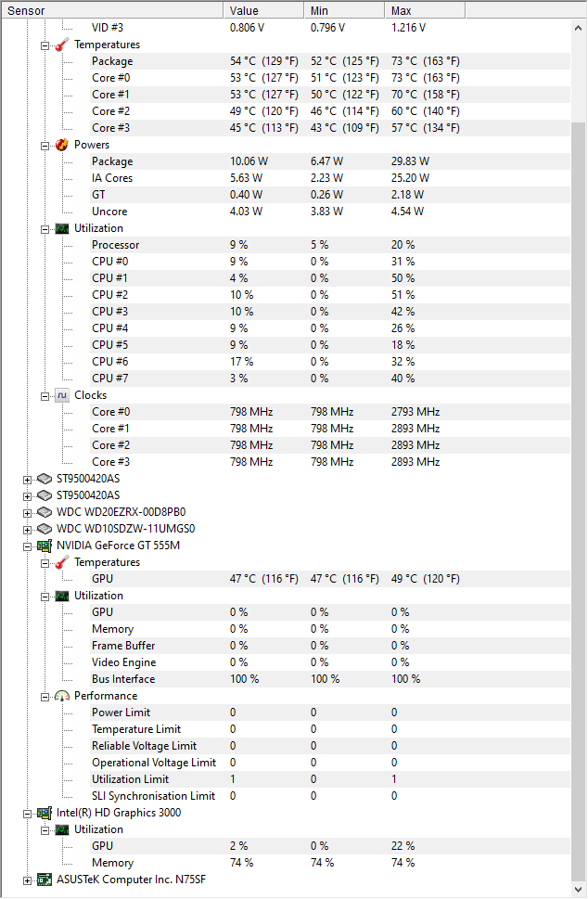The width and height of the screenshot is (588, 899).
Task: Click the CPU Utilization chip icon
Action: (62, 228)
